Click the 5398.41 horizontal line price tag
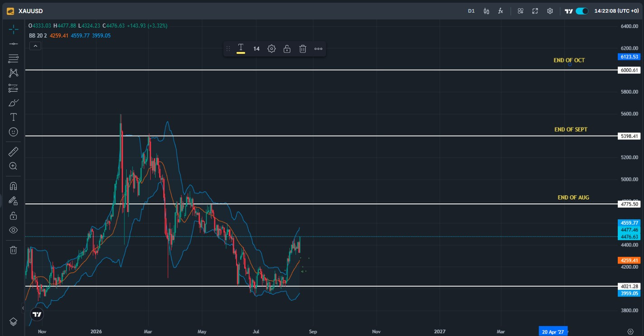This screenshot has height=336, width=644. (x=629, y=136)
